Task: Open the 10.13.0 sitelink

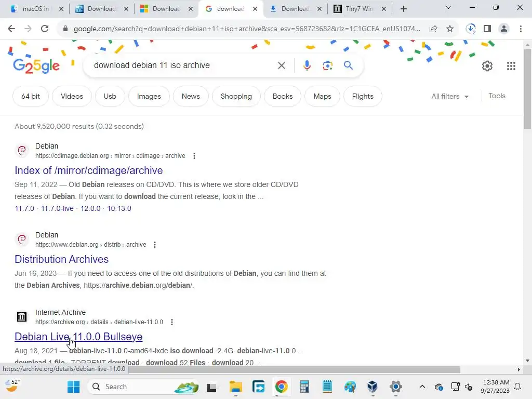Action: 119,209
